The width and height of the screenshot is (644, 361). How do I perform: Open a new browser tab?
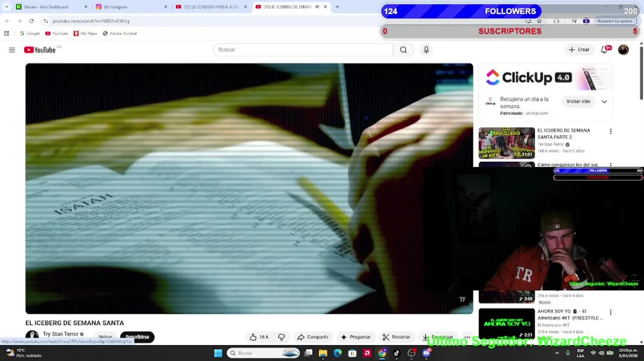[x=337, y=7]
